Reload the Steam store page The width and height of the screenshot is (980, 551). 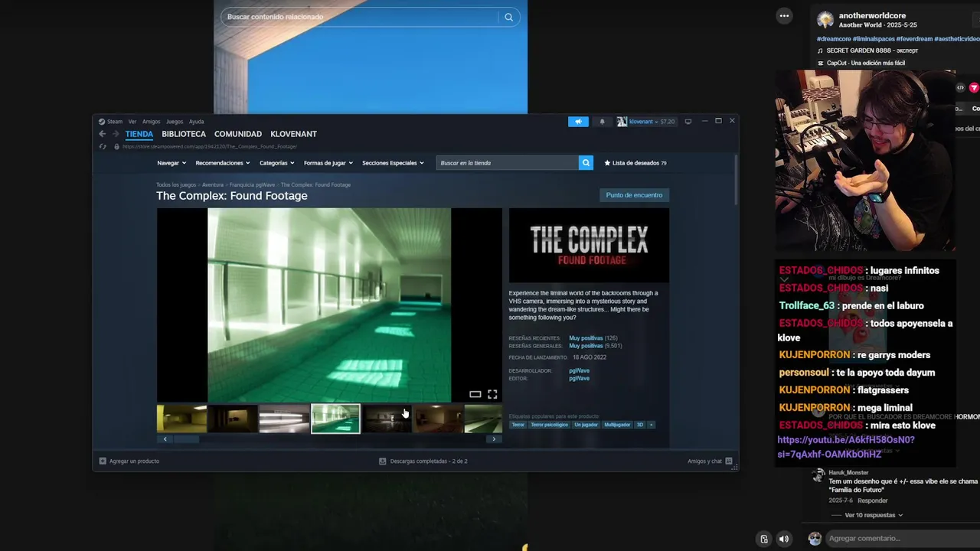[x=102, y=146]
